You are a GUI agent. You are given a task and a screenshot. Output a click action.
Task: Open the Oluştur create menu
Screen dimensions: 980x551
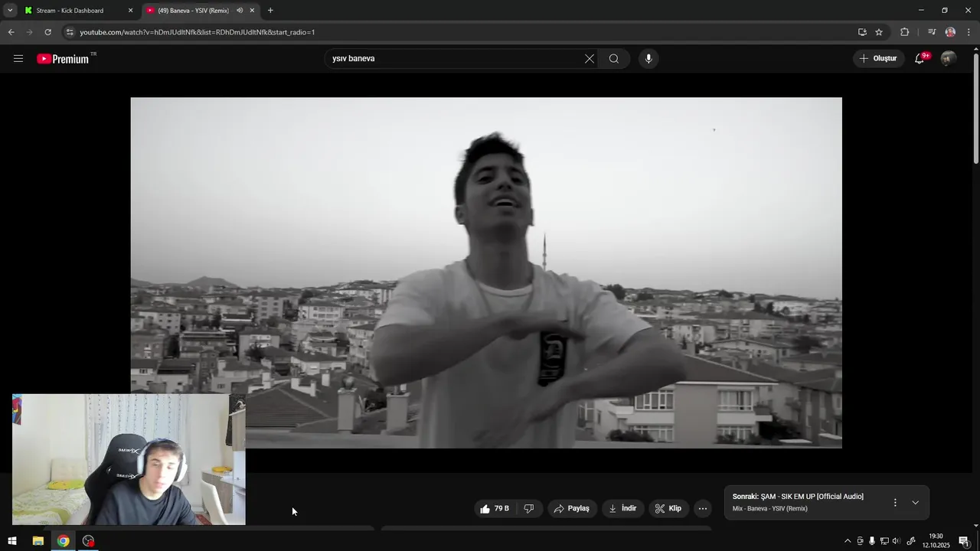click(x=878, y=58)
